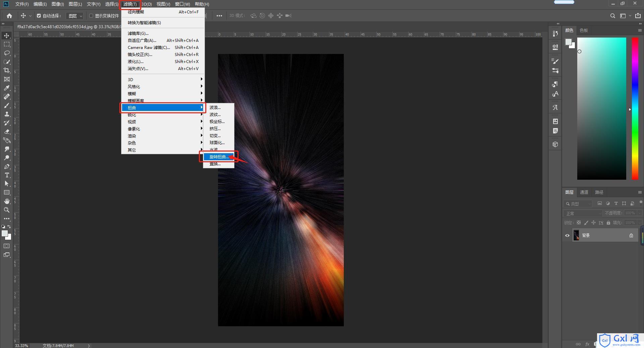Image resolution: width=644 pixels, height=348 pixels.
Task: Toggle pixel layer filter icon
Action: coord(599,204)
